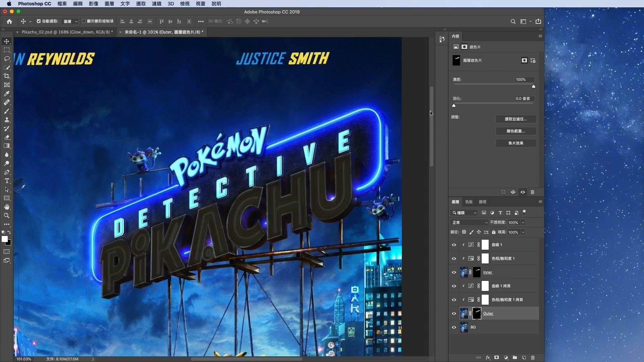Open the 濾鏡 menu
Viewport: 644px width, 362px height.
[x=157, y=4]
